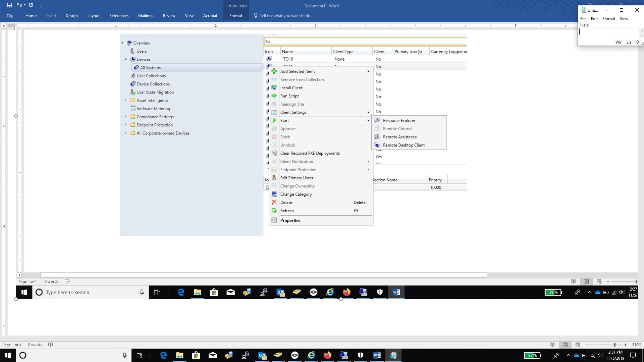Select Device Collections node

[x=153, y=84]
